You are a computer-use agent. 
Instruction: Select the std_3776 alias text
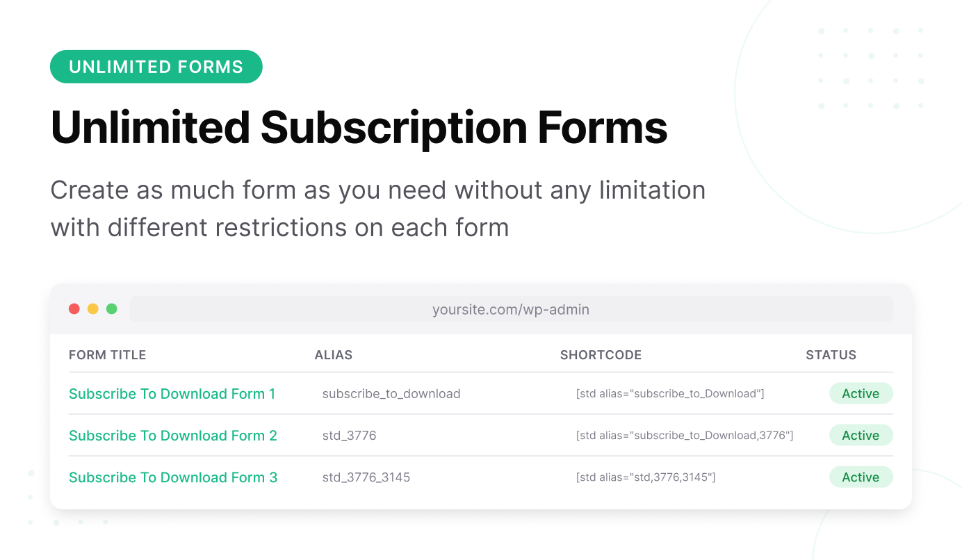tap(349, 436)
